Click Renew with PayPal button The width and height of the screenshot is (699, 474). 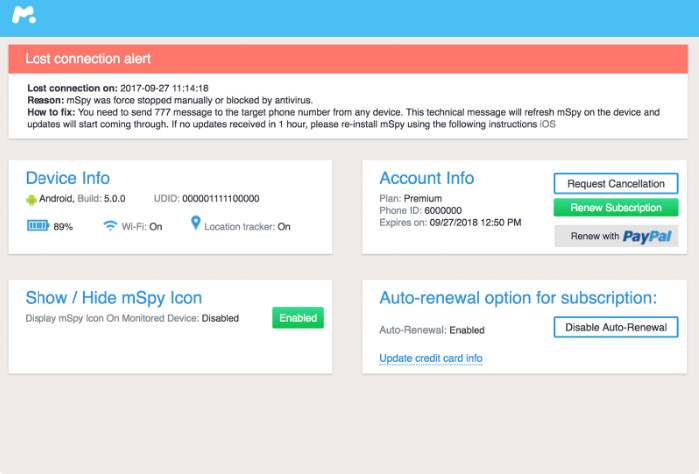(x=616, y=236)
